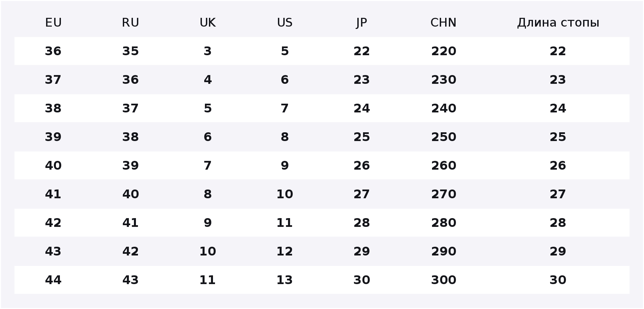Click the CHN column header
Image resolution: width=644 pixels, height=309 pixels.
coord(443,23)
